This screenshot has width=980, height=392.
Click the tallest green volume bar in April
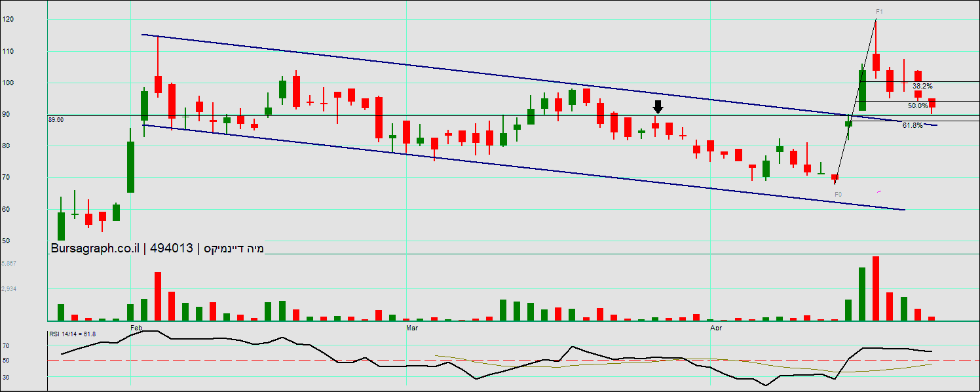coord(862,294)
